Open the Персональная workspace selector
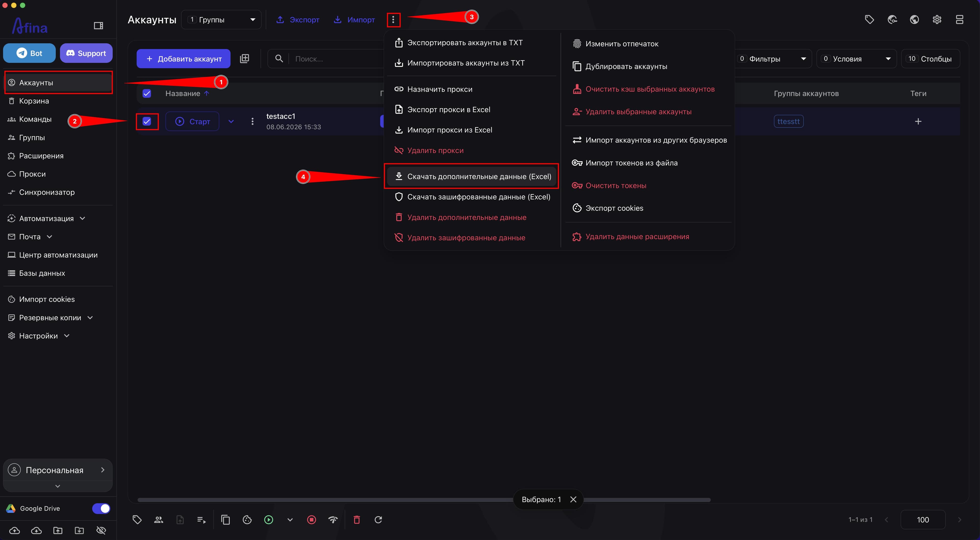The image size is (980, 540). click(58, 470)
